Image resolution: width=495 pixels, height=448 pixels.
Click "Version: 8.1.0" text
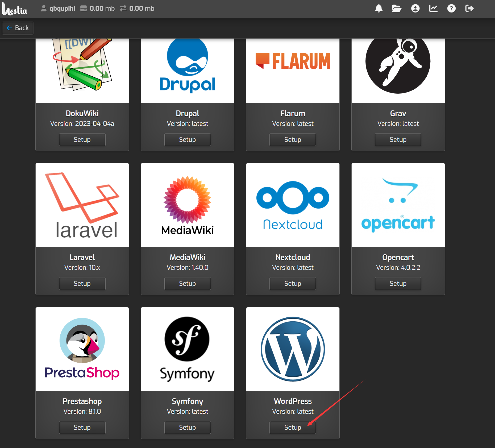tap(82, 412)
